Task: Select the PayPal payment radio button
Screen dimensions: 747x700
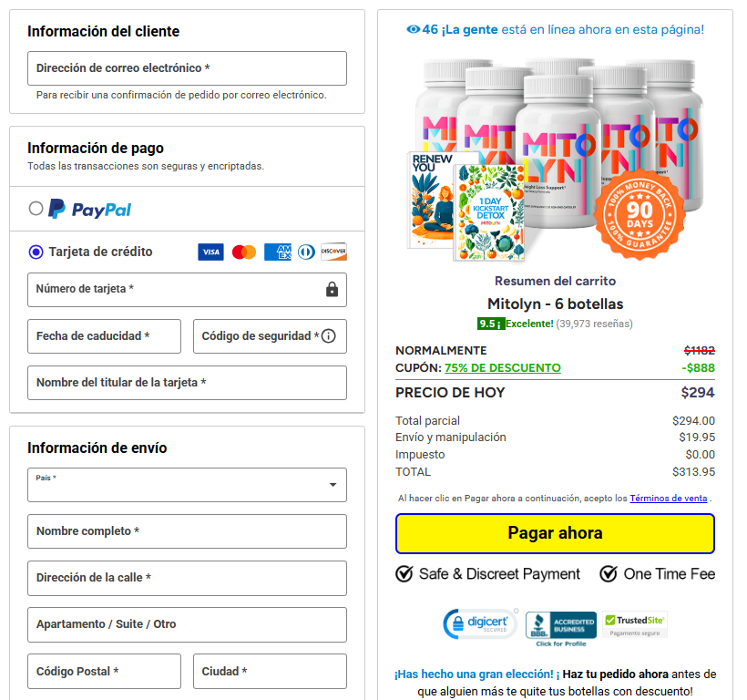Action: [x=36, y=208]
